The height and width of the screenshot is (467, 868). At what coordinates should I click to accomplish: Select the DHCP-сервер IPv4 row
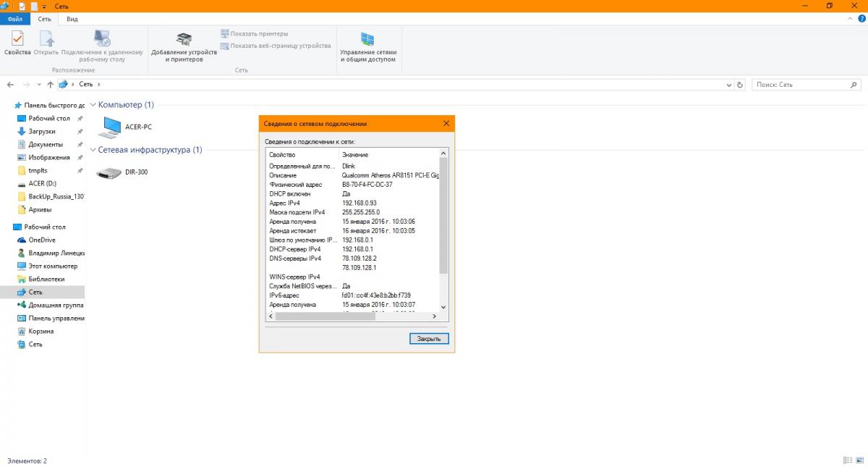click(x=352, y=249)
